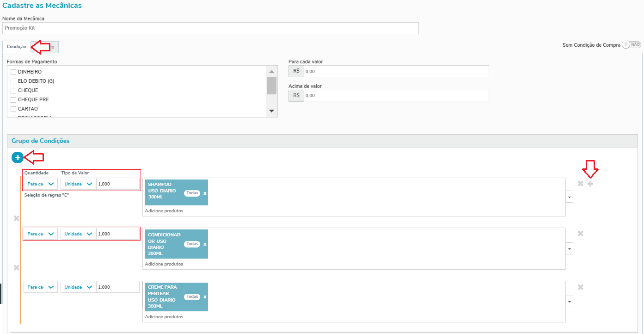Click Todas badge on CONDICIONADOR tag
The image size is (644, 334).
pos(192,244)
